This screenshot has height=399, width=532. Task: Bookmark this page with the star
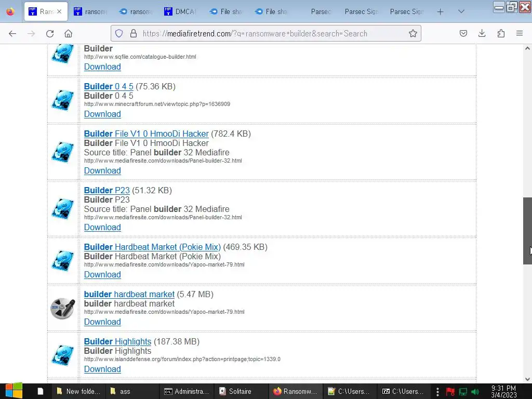pos(413,33)
